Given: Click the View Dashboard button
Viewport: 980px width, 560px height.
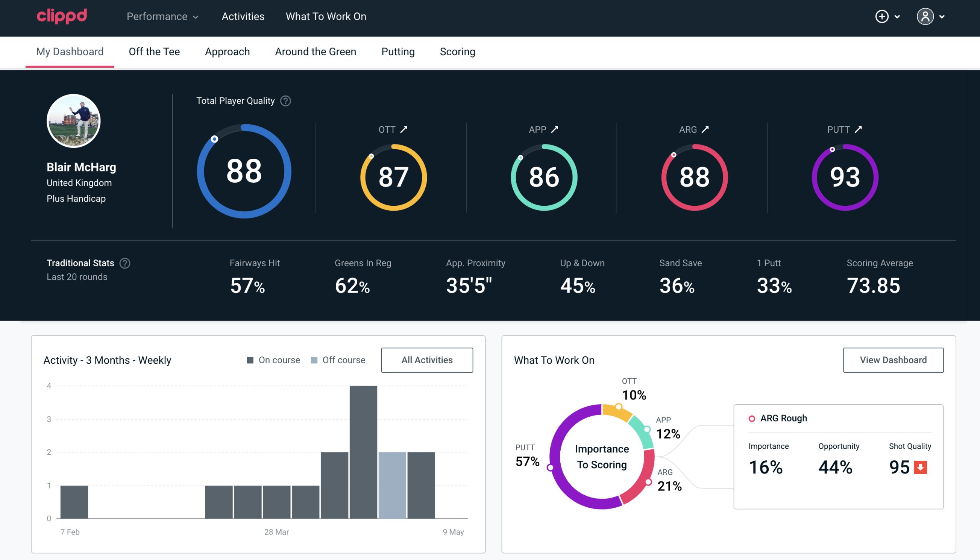Looking at the screenshot, I should (x=892, y=360).
